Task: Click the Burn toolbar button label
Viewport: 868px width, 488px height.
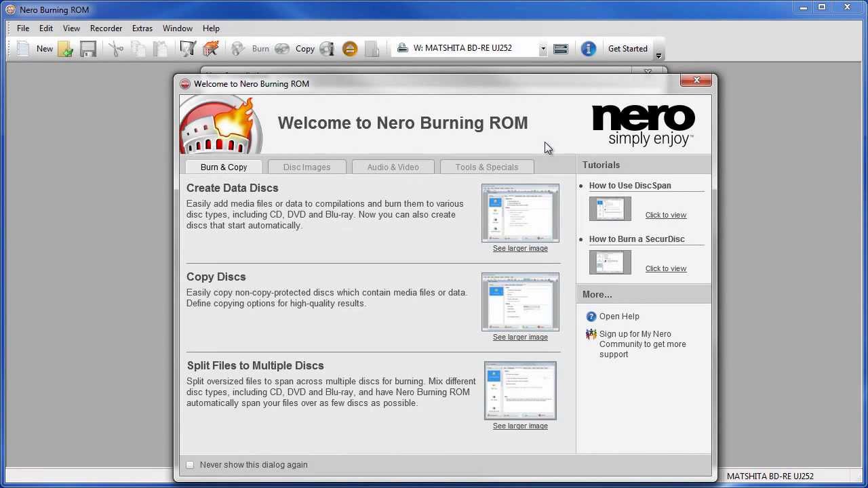Action: tap(260, 49)
